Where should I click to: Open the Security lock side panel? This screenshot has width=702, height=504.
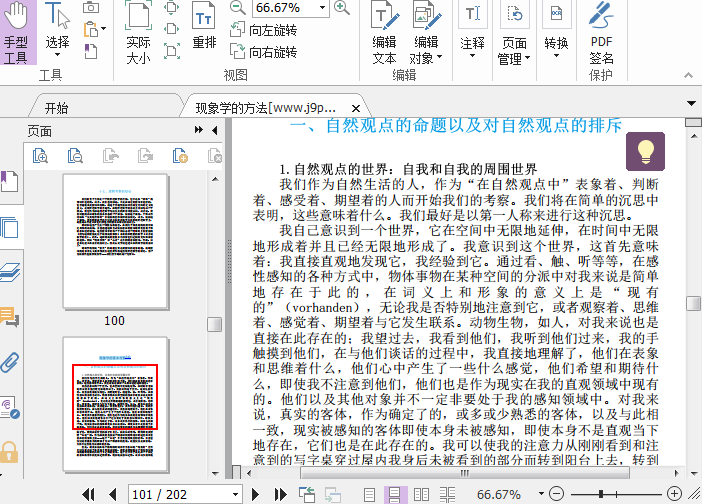9,452
